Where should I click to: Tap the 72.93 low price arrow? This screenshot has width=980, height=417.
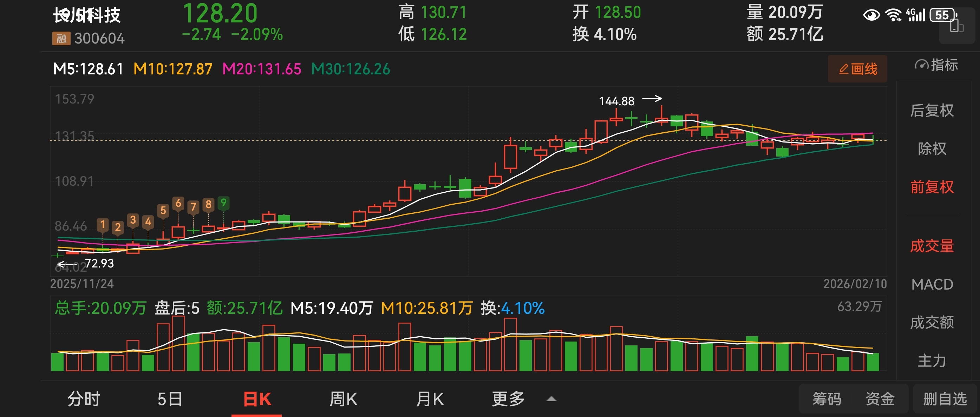pos(67,264)
